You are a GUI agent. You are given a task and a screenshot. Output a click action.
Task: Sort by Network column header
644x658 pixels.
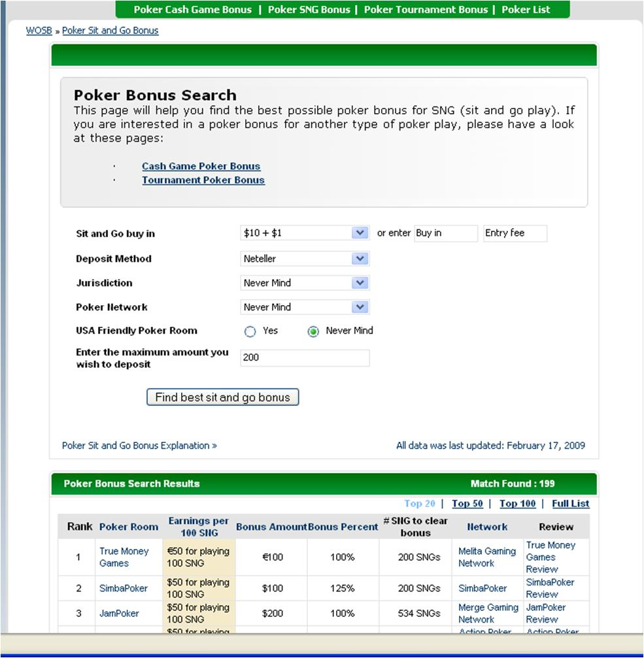click(x=487, y=527)
